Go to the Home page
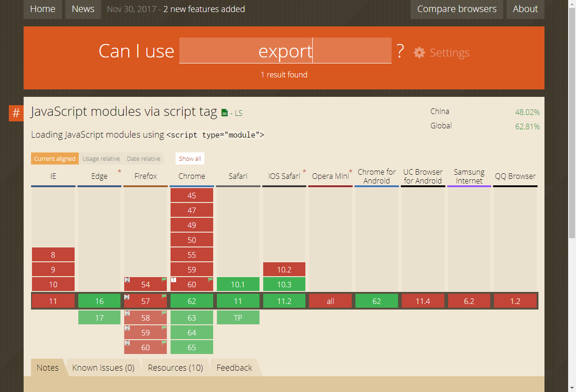 [x=43, y=9]
